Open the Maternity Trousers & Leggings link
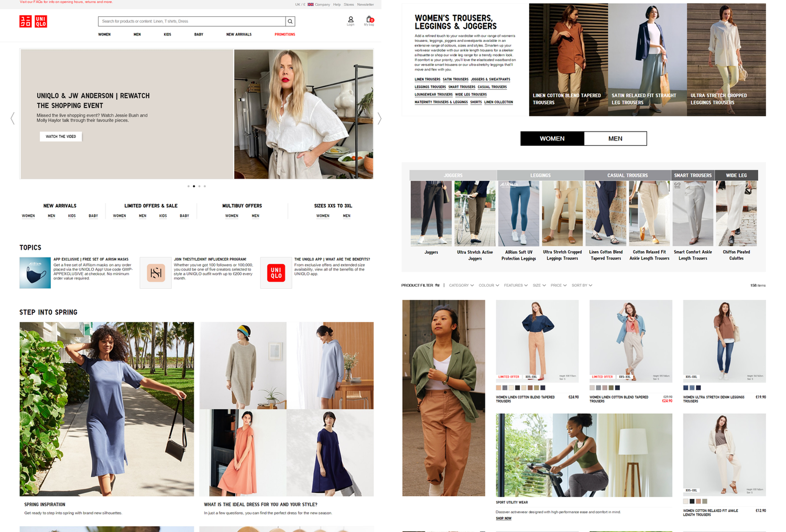786x532 pixels. pyautogui.click(x=441, y=102)
